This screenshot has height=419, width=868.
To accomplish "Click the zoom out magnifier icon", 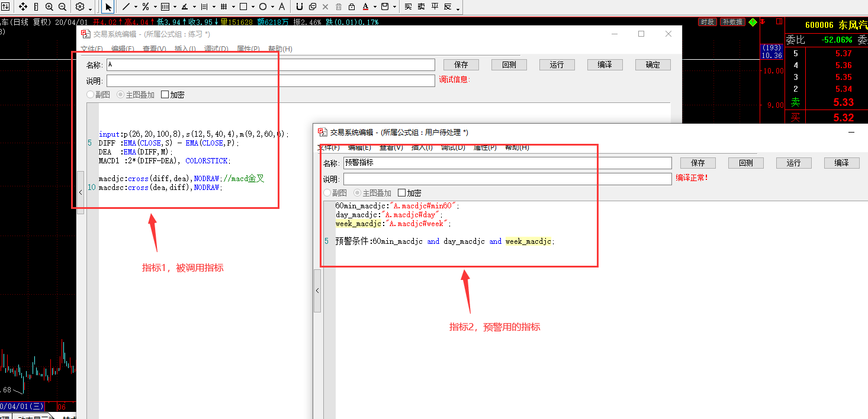I will tap(62, 7).
